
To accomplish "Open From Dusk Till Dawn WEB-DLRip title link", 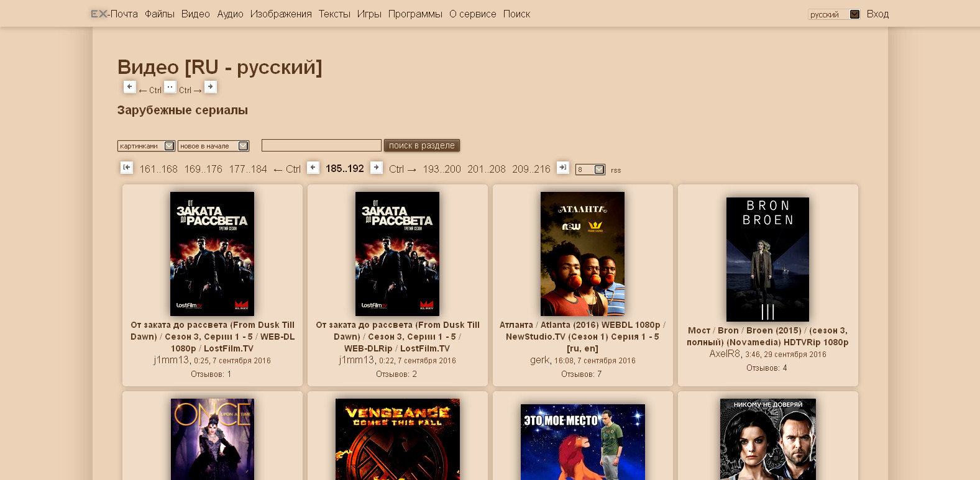I will click(x=398, y=337).
